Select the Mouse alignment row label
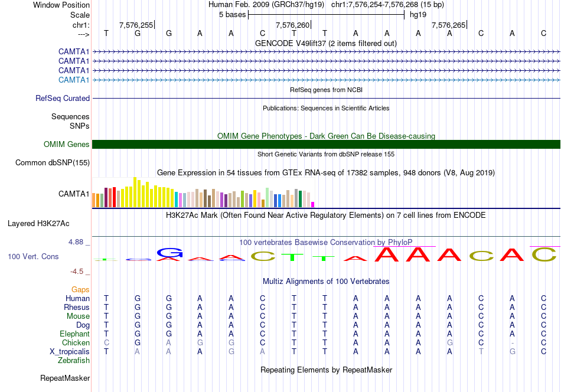 [x=78, y=316]
